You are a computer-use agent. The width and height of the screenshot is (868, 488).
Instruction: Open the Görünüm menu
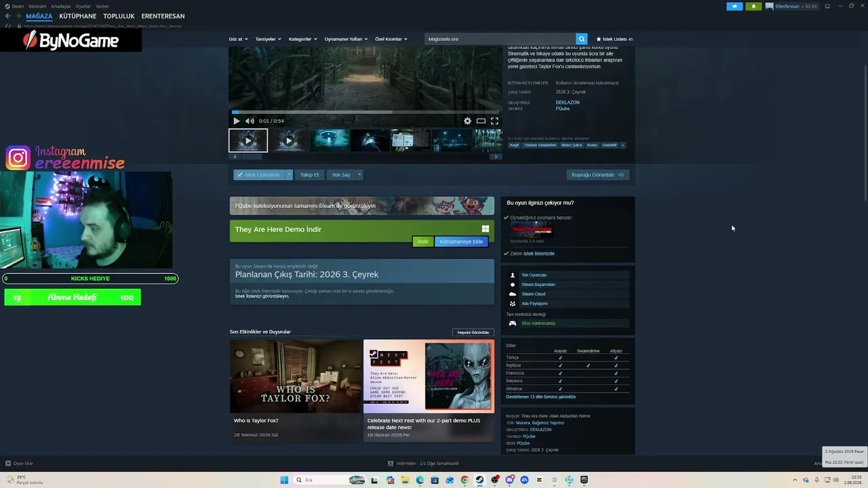37,6
